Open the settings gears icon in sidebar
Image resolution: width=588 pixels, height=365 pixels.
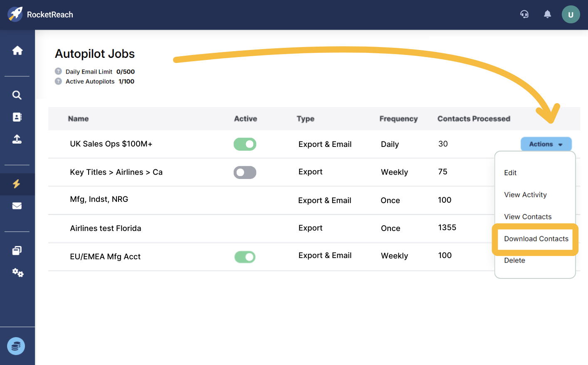[x=18, y=273]
